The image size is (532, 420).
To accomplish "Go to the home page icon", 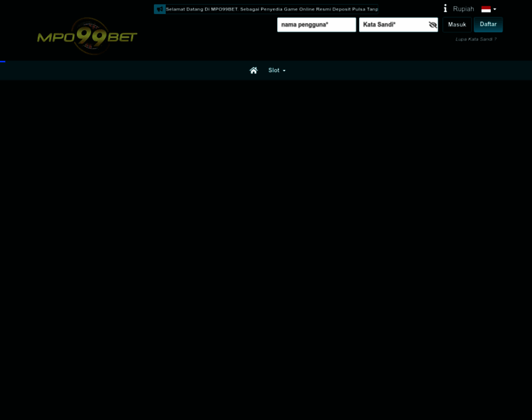I will point(253,70).
